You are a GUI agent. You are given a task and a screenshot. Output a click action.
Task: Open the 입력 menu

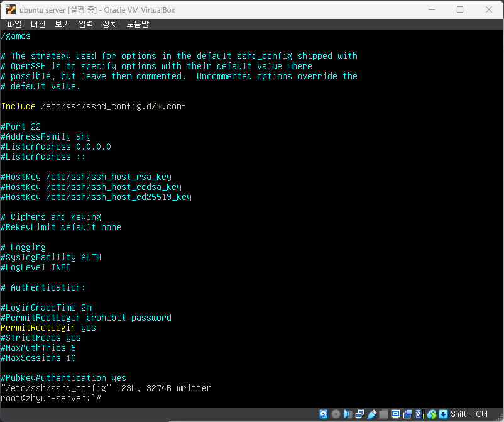86,24
